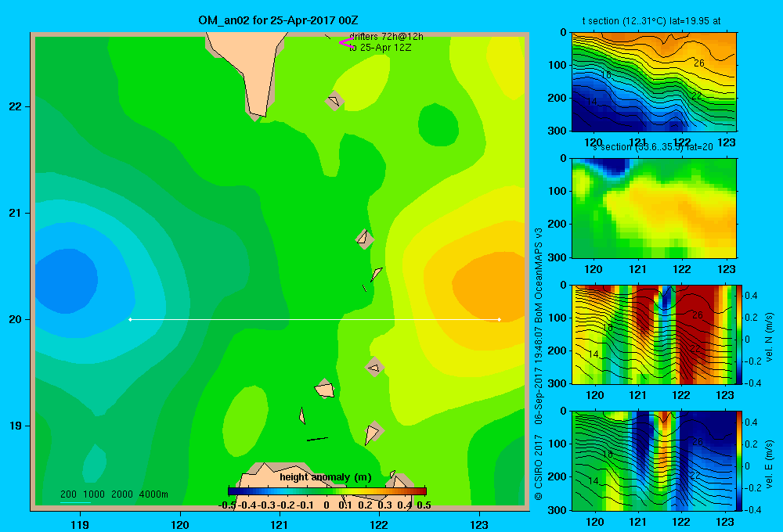Click the green legend line under 200
The height and width of the screenshot is (532, 783).
point(75,502)
